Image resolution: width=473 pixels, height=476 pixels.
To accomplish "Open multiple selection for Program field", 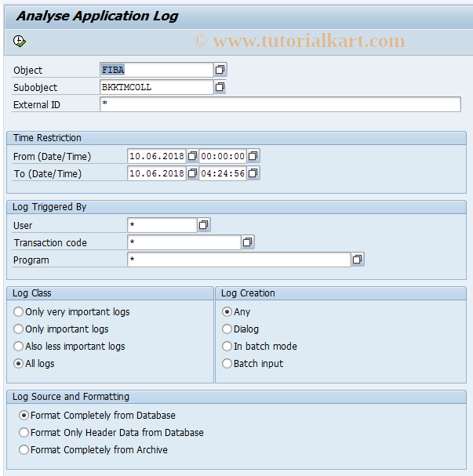I will (358, 260).
